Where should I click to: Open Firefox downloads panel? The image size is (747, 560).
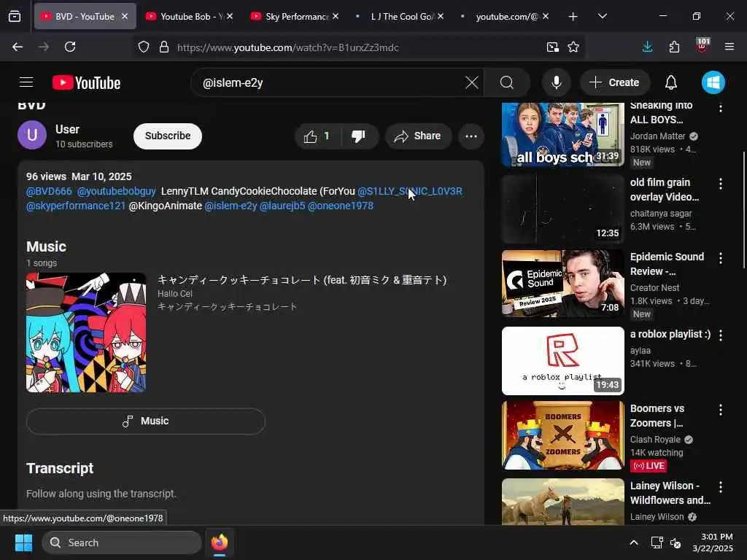648,47
